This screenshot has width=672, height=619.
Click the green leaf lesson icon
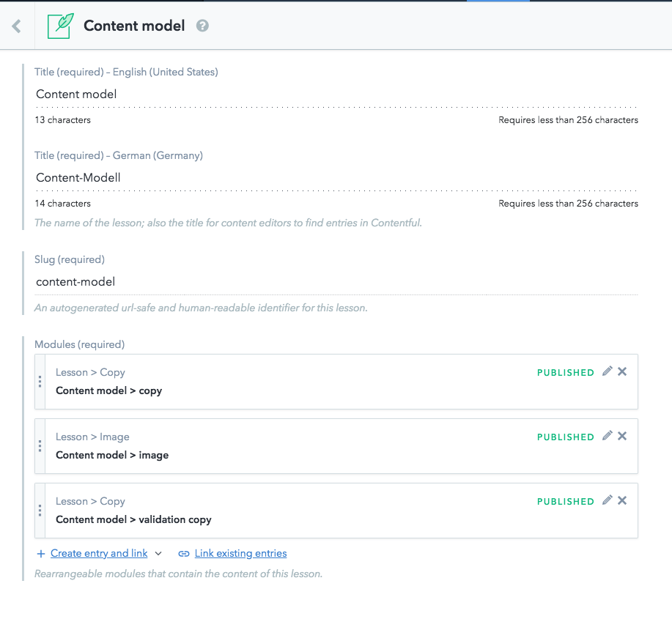point(59,26)
